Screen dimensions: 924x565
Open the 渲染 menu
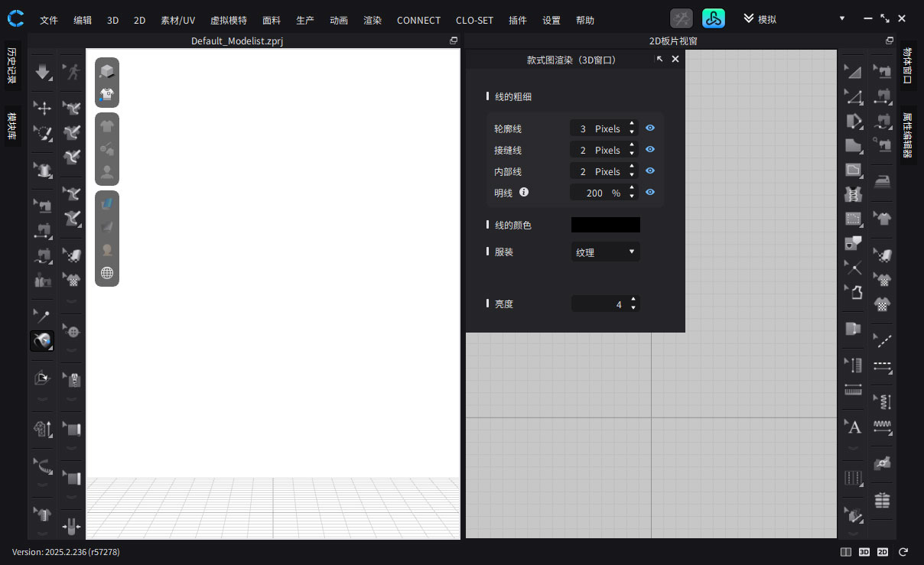point(373,20)
